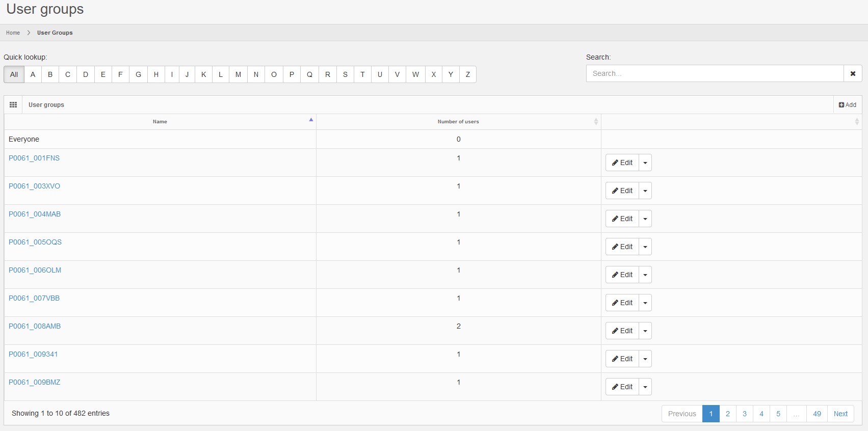This screenshot has height=431, width=868.
Task: Open the P0061_004MAB group link
Action: 35,214
